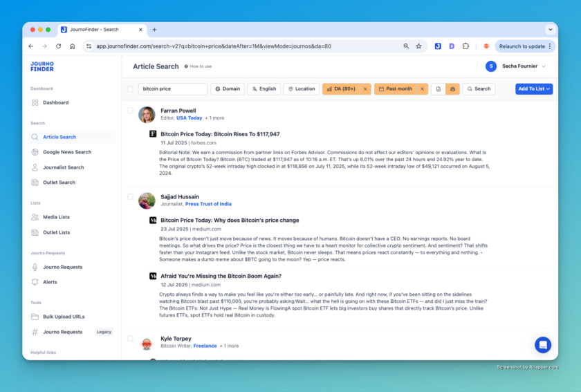Open the chat support bubble
581x392 pixels.
pyautogui.click(x=543, y=345)
